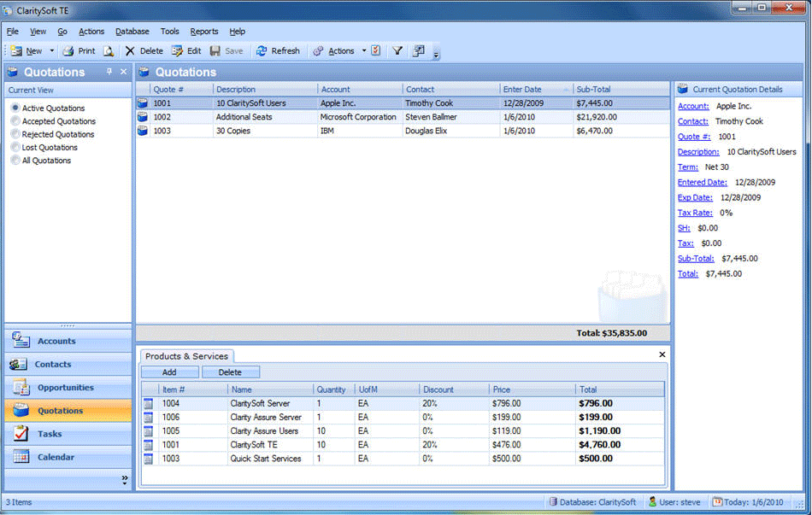Select item 1005 row icon
The image size is (812, 515).
coord(149,431)
